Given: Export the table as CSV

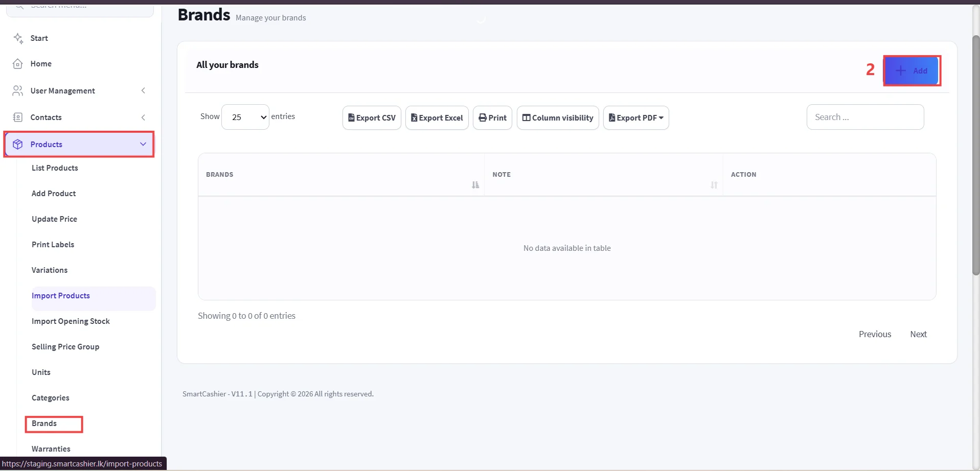Looking at the screenshot, I should click(372, 117).
